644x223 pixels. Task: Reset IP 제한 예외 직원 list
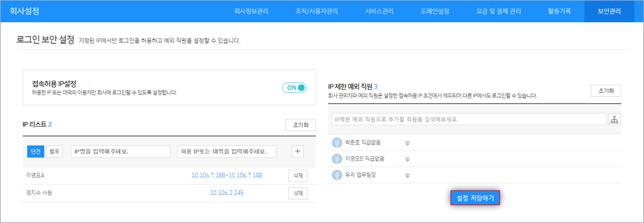606,91
